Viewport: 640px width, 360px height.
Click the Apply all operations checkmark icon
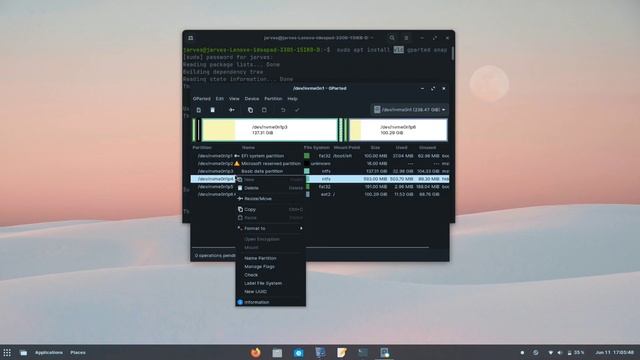[297, 110]
